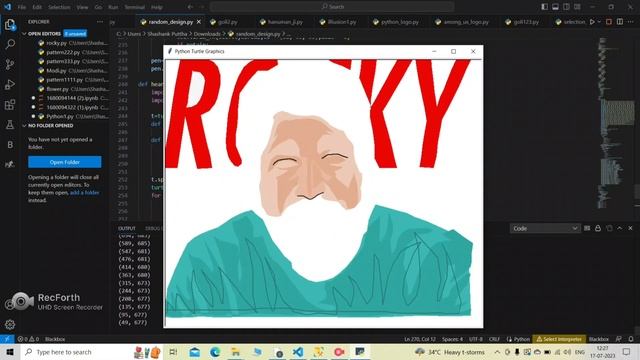Close the random_design.py tab
Screen dimensions: 640x360
point(199,22)
